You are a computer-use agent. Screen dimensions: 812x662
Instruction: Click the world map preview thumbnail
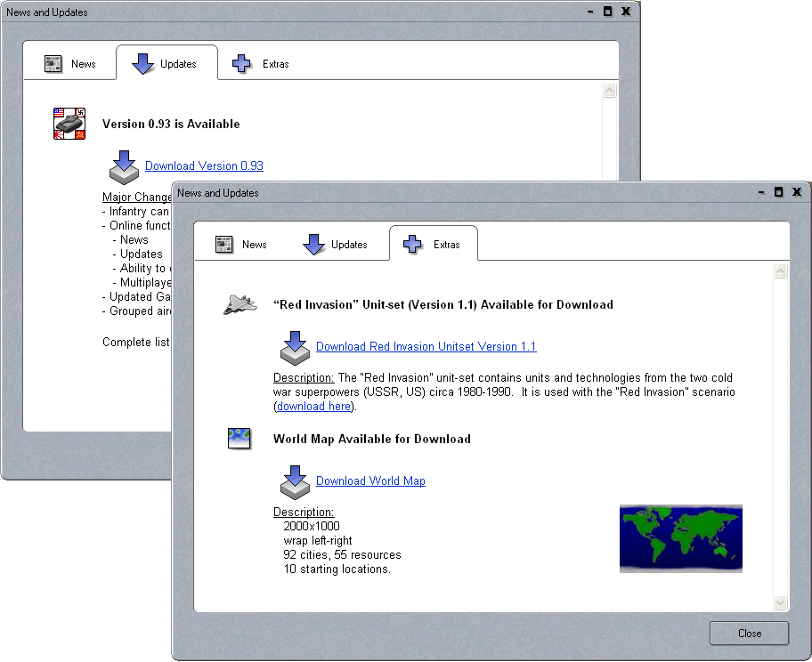[x=680, y=538]
